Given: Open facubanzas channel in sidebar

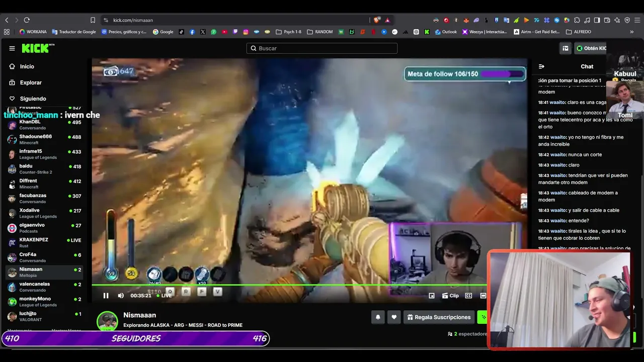Looking at the screenshot, I should click(44, 198).
